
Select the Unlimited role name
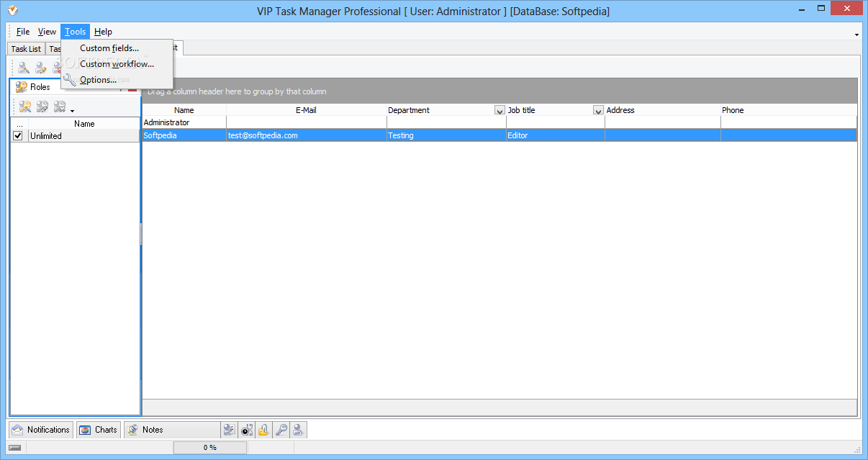pos(46,136)
